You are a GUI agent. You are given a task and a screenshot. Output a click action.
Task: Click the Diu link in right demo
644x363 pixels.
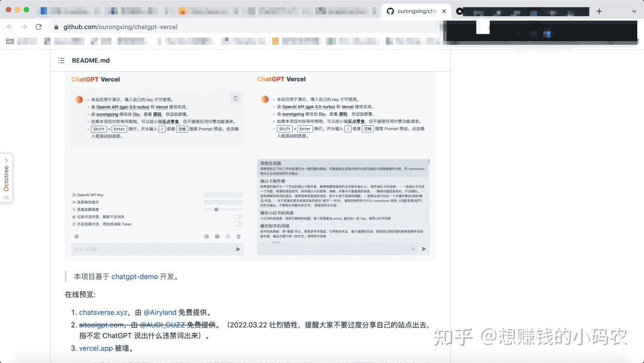pyautogui.click(x=322, y=114)
